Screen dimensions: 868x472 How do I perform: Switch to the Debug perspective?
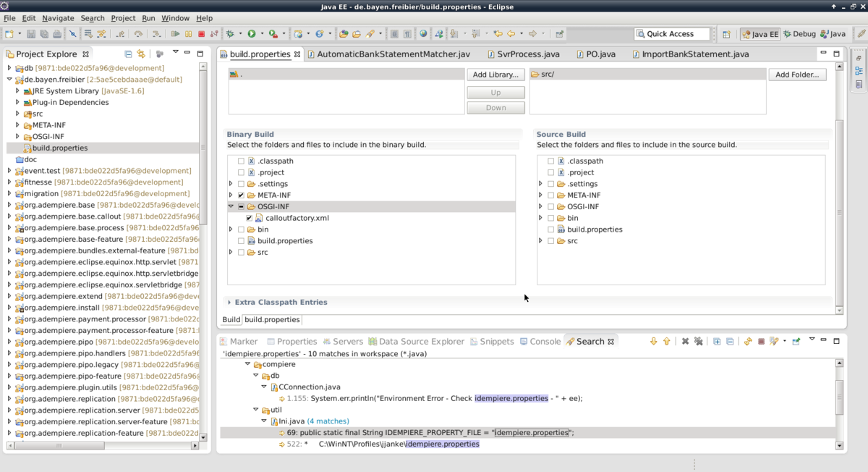click(x=799, y=34)
